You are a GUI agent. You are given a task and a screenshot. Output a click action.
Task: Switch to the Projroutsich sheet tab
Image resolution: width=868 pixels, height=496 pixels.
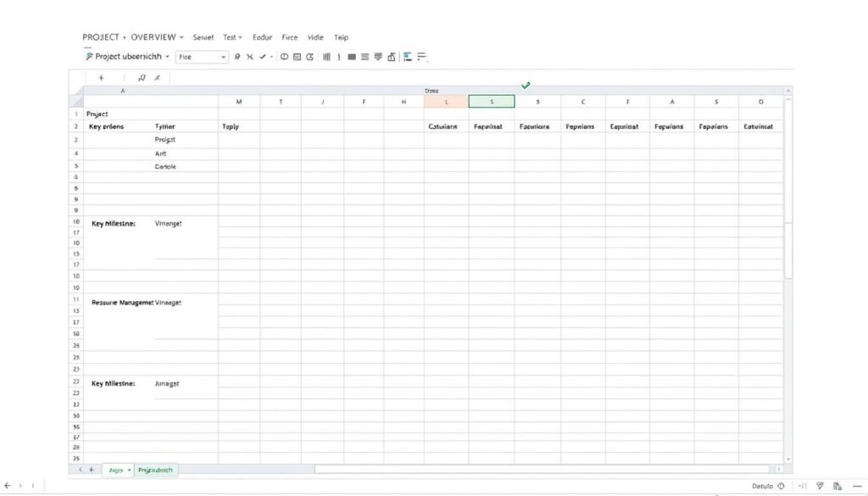pyautogui.click(x=156, y=470)
